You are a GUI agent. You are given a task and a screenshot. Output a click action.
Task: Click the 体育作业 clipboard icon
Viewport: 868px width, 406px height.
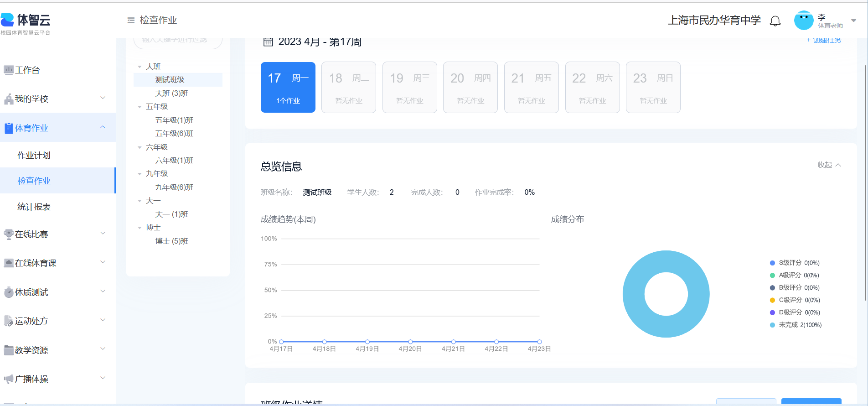click(x=9, y=128)
